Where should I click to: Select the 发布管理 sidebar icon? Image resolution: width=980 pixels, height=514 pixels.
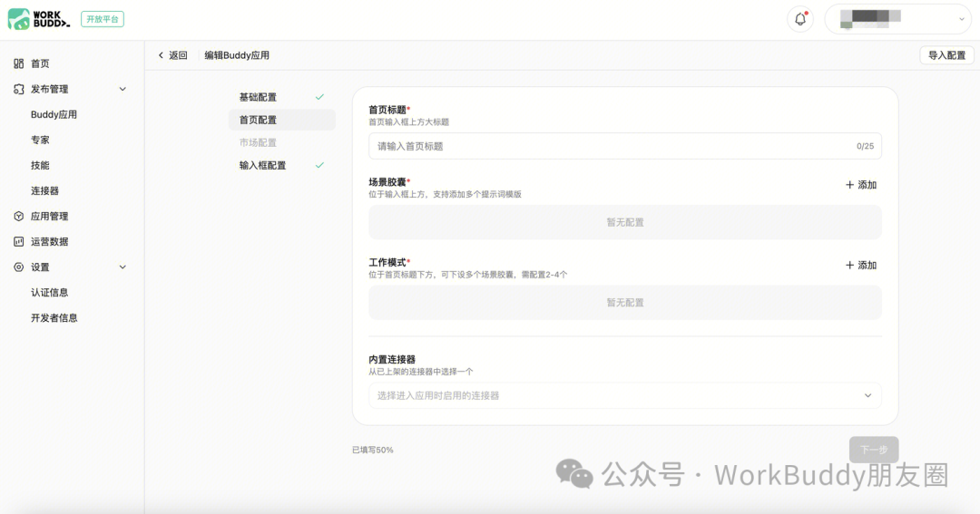[x=19, y=90]
